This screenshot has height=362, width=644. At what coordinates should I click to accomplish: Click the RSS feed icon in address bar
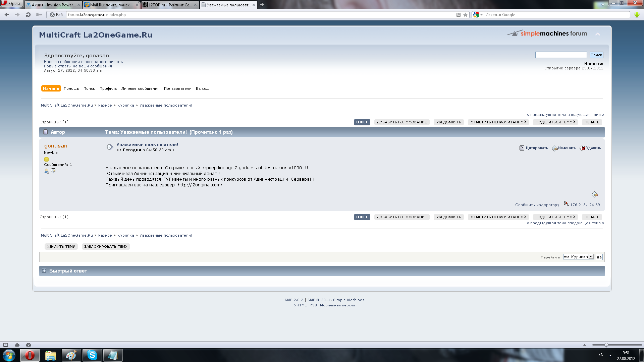pos(458,15)
